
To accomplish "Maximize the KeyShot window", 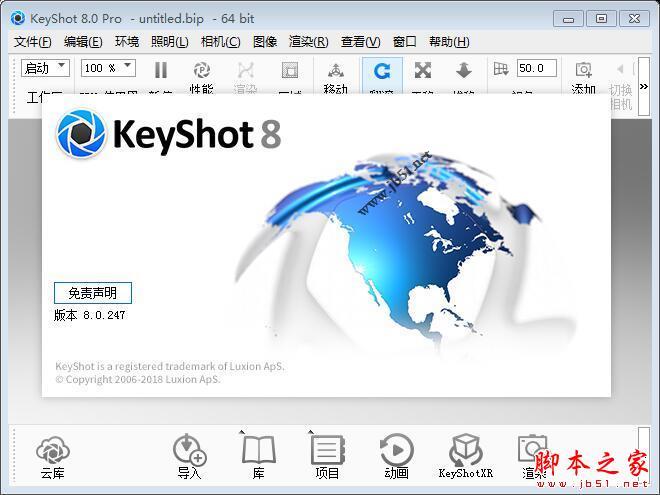I will [x=601, y=19].
